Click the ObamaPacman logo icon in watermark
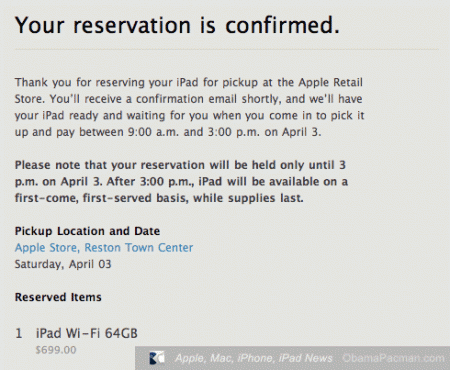 [x=157, y=358]
